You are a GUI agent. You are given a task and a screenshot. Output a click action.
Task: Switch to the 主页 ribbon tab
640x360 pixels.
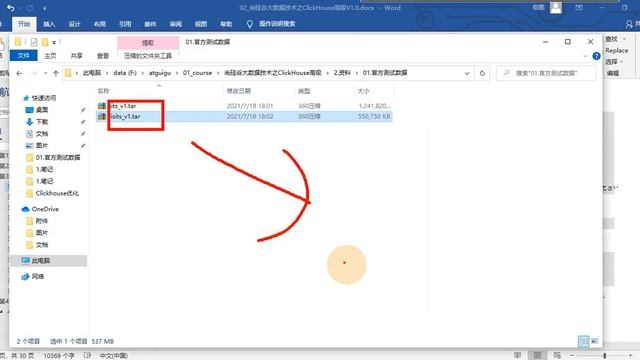tap(50, 56)
